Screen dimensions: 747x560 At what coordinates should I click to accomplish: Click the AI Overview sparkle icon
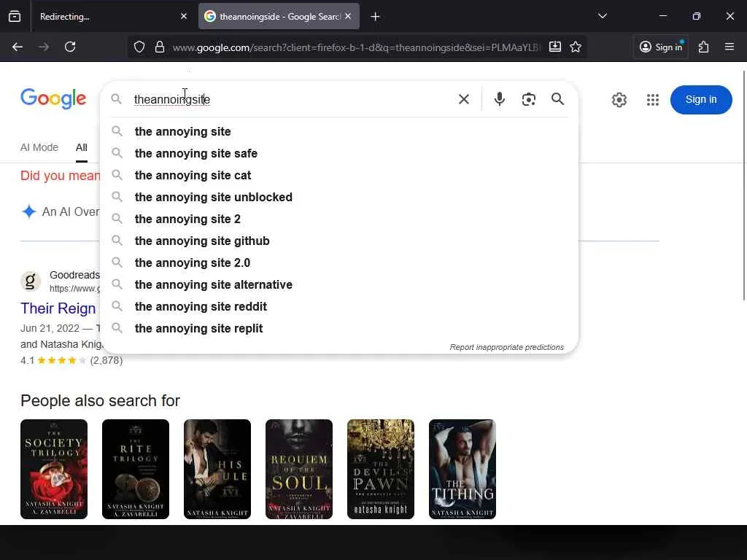click(x=29, y=211)
